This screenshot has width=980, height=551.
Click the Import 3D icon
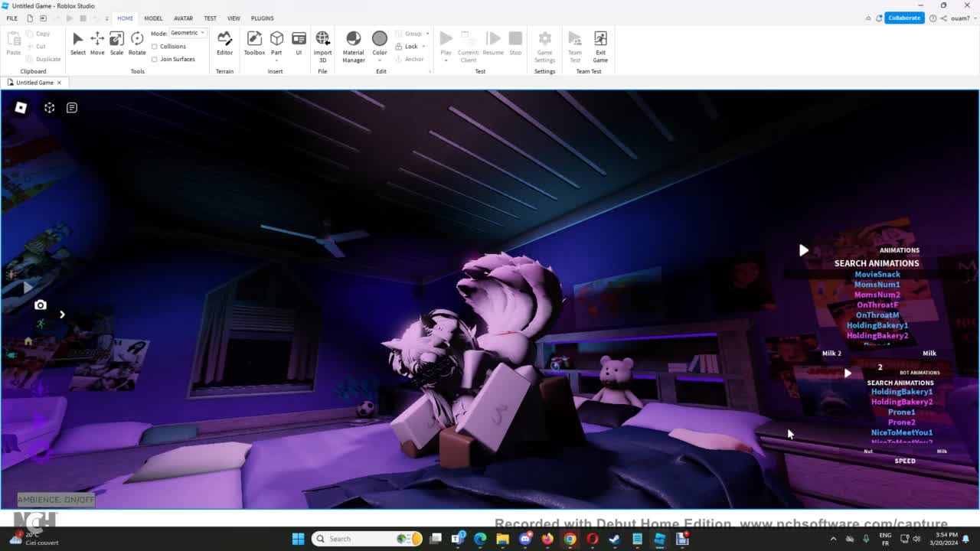[x=322, y=43]
